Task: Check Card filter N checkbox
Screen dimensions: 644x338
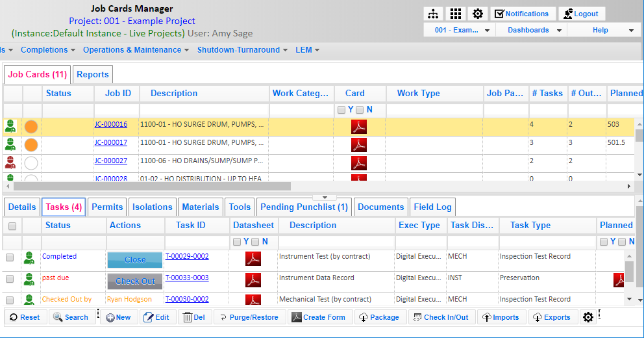Action: pyautogui.click(x=360, y=110)
